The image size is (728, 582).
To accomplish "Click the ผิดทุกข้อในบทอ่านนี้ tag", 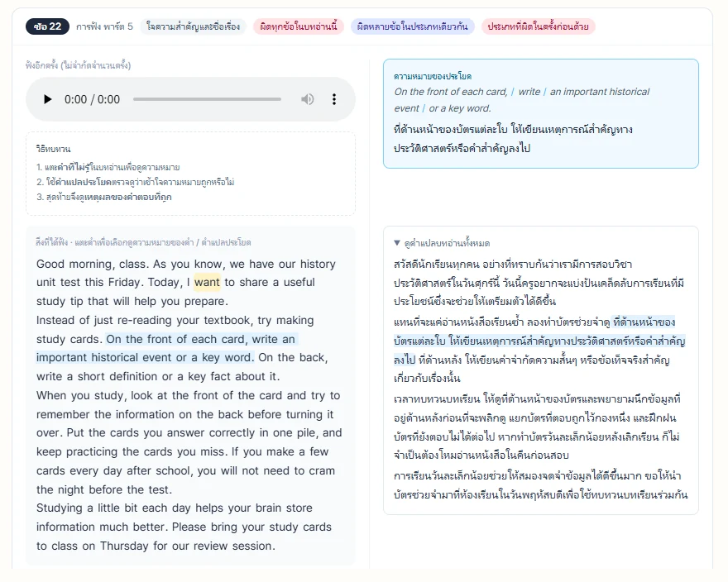I will click(299, 26).
